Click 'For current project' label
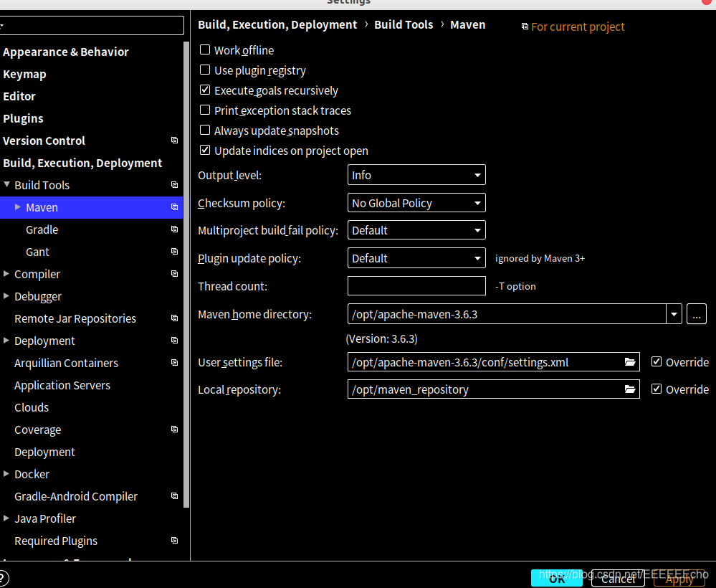 578,27
